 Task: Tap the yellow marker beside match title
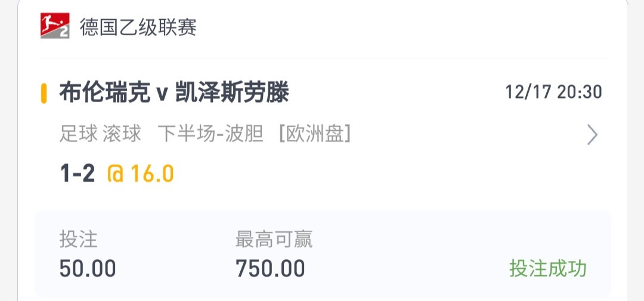(x=44, y=93)
